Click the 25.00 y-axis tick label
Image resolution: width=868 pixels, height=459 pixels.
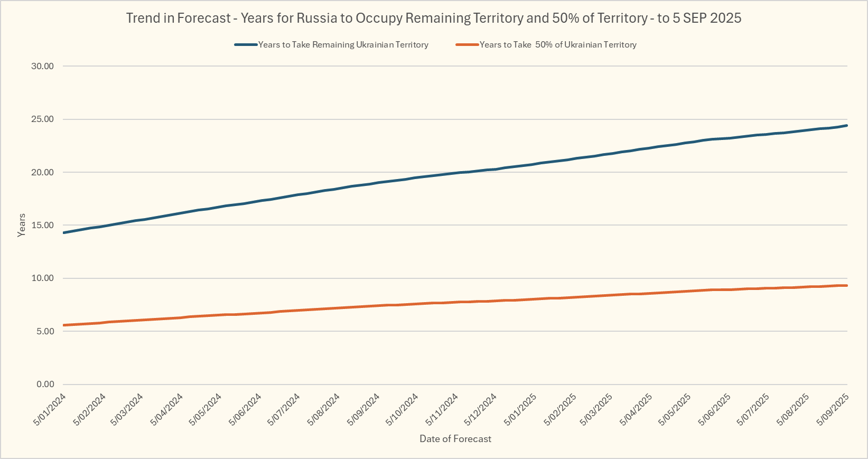[x=42, y=119]
